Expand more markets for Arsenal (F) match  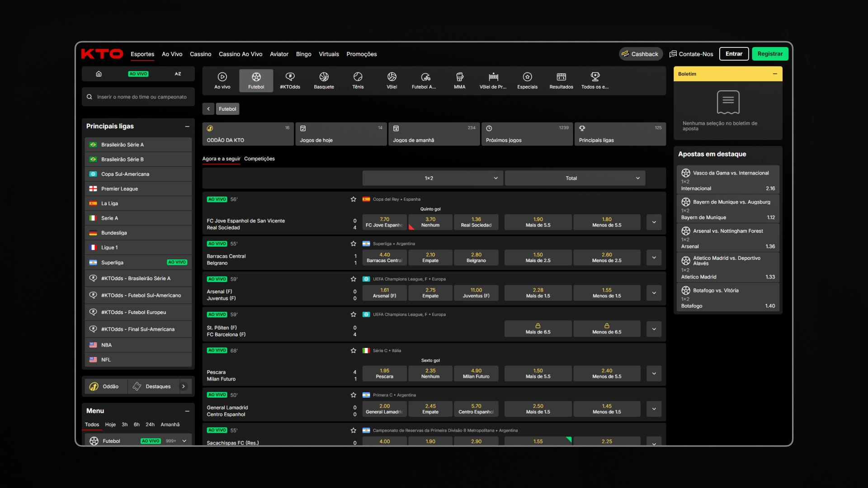click(654, 293)
